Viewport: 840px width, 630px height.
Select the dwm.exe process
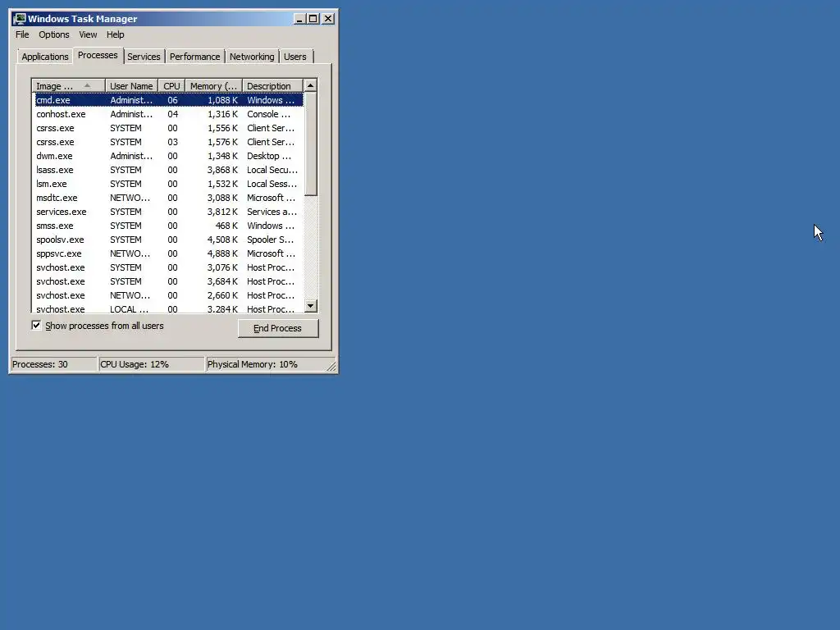tap(168, 156)
